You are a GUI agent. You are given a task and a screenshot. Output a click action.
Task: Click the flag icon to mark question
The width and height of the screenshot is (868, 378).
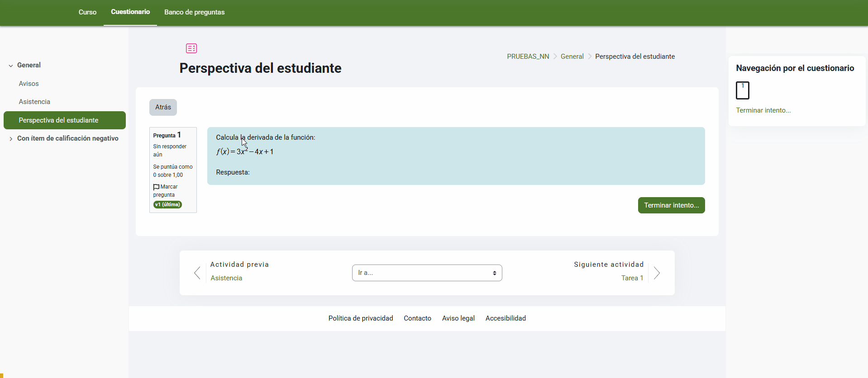pyautogui.click(x=156, y=187)
